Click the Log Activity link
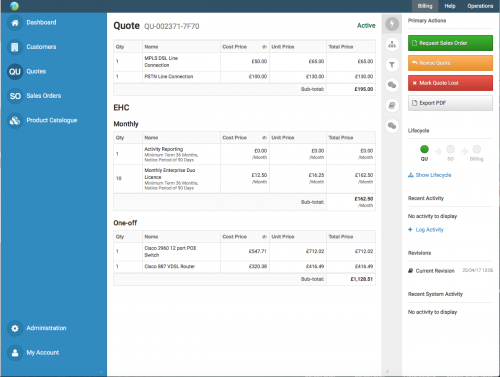The image size is (500, 377). click(426, 230)
